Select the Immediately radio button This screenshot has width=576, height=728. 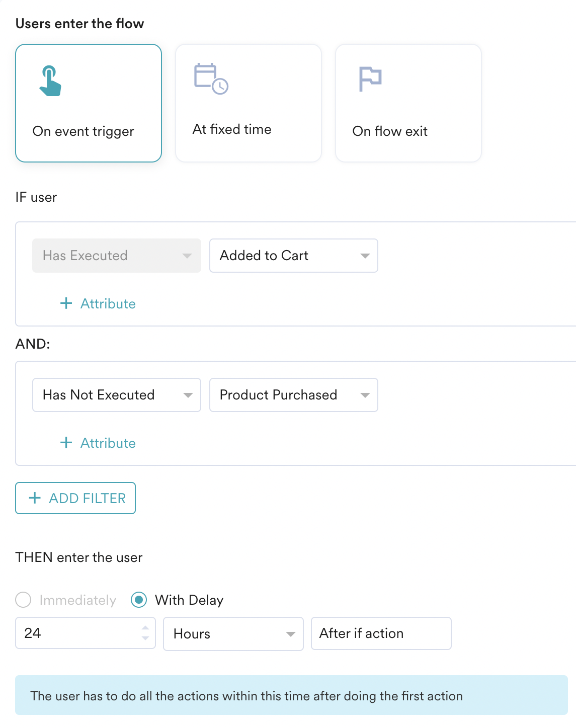pyautogui.click(x=23, y=600)
